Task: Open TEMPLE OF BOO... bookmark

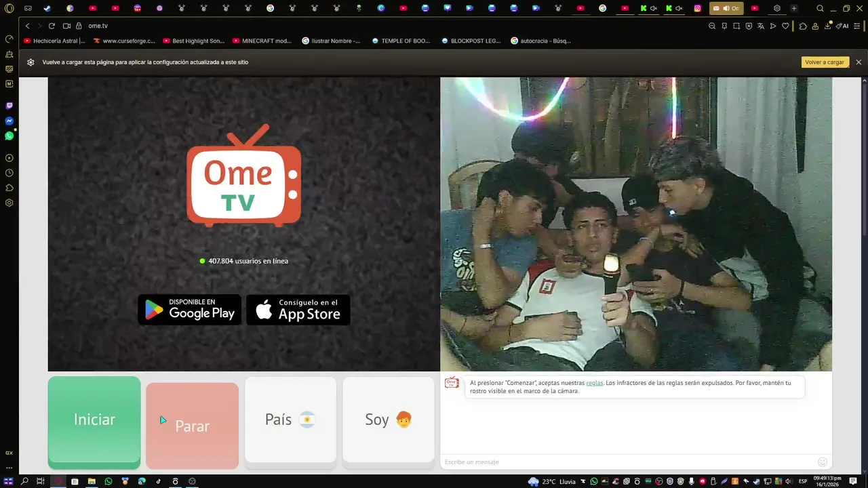Action: (401, 41)
